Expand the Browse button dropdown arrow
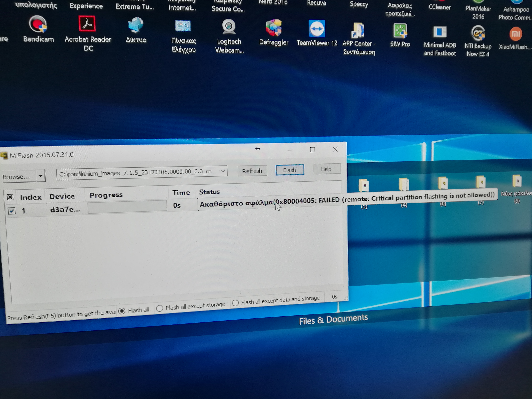Image resolution: width=532 pixels, height=399 pixels. pos(40,176)
